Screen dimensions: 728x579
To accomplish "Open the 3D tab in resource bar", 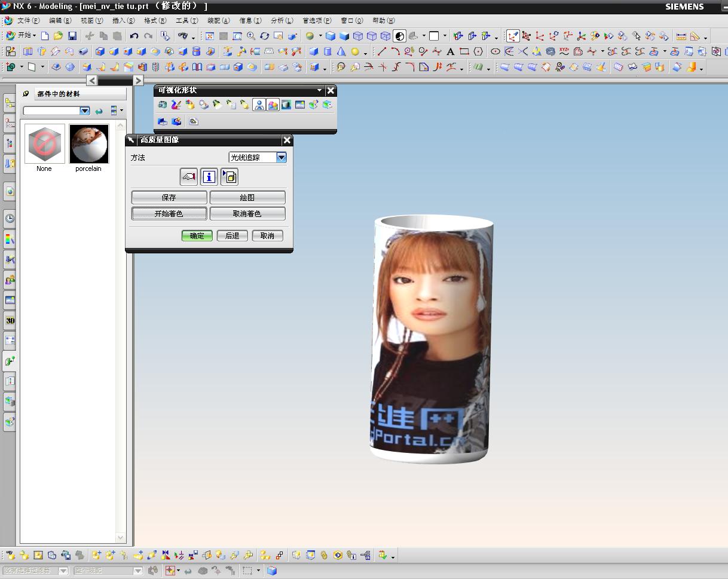I will tap(10, 320).
